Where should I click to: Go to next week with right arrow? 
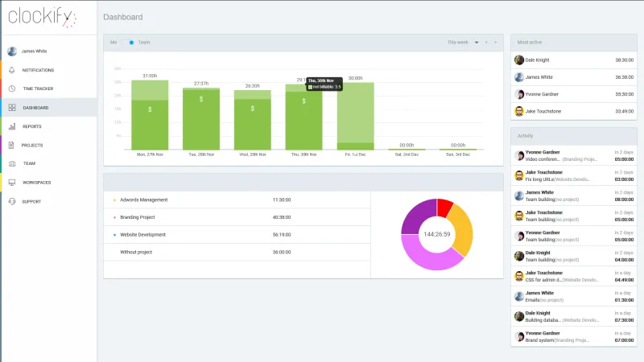[x=495, y=42]
